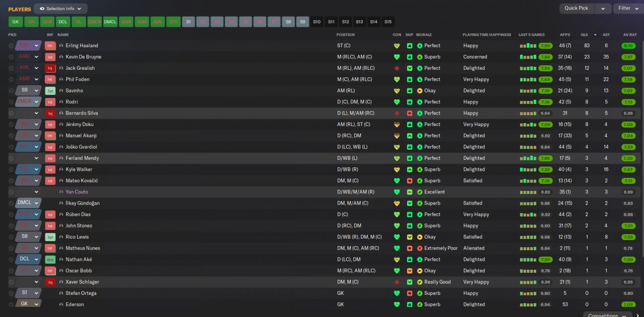This screenshot has height=317, width=644.
Task: Click Manuel Akanji's sharpness chevron icon
Action: tap(410, 136)
